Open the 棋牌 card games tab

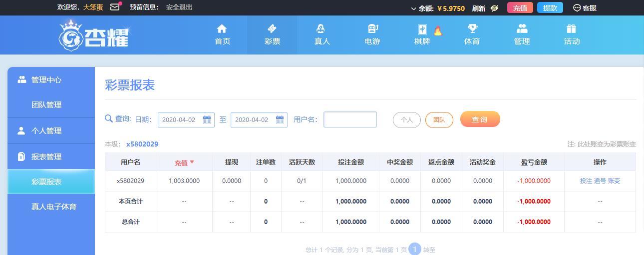point(422,35)
